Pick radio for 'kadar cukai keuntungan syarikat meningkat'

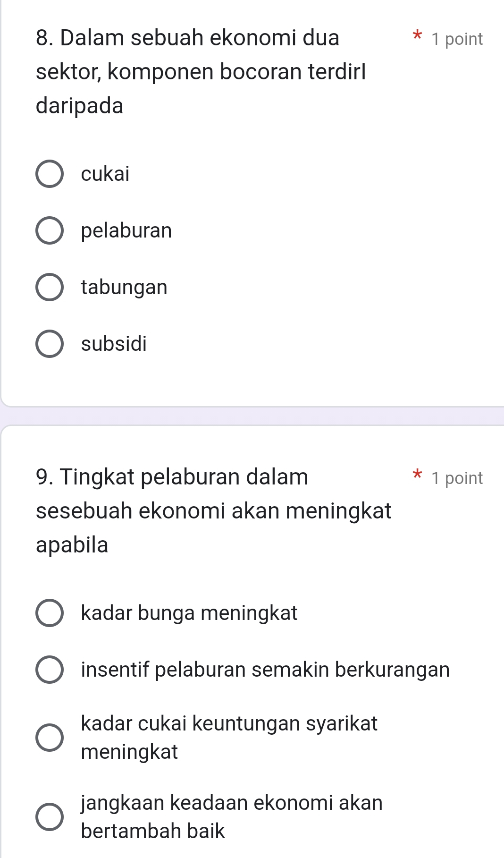pyautogui.click(x=50, y=738)
